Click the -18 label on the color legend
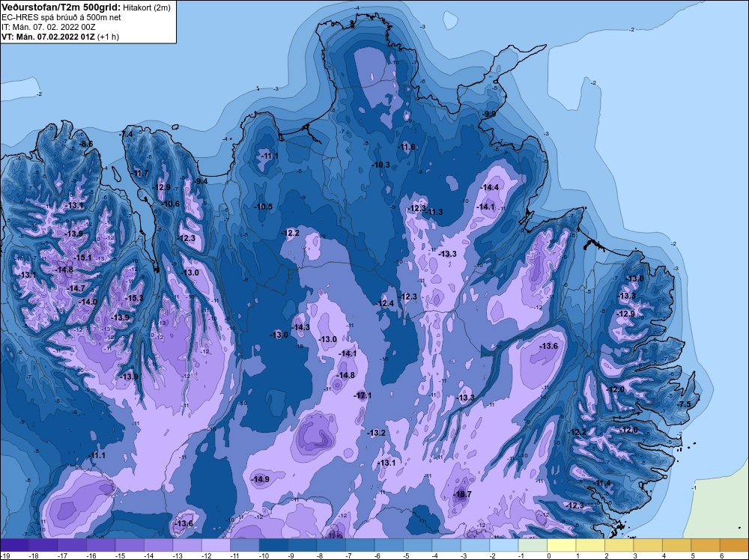 point(34,556)
